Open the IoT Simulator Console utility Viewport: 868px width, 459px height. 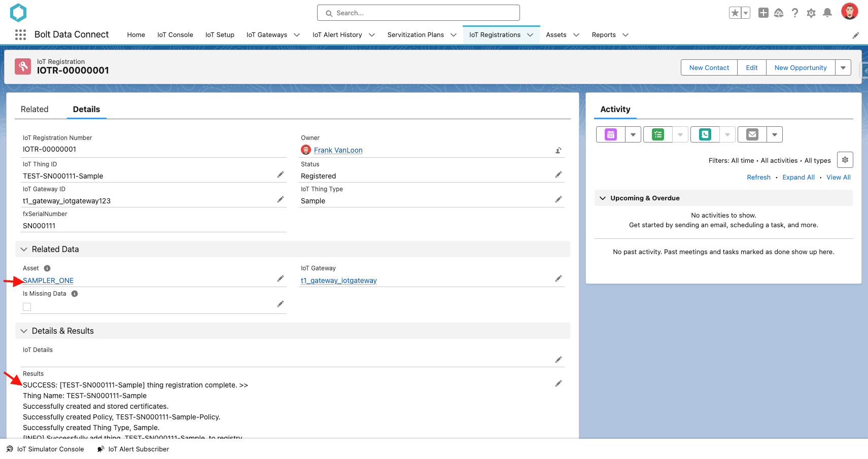tap(45, 449)
